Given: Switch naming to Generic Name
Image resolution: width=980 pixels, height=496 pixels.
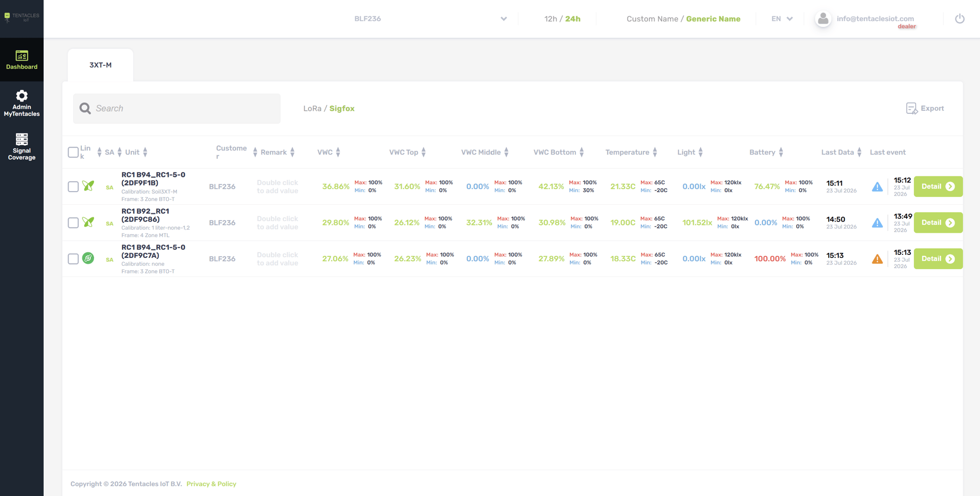Looking at the screenshot, I should (713, 19).
